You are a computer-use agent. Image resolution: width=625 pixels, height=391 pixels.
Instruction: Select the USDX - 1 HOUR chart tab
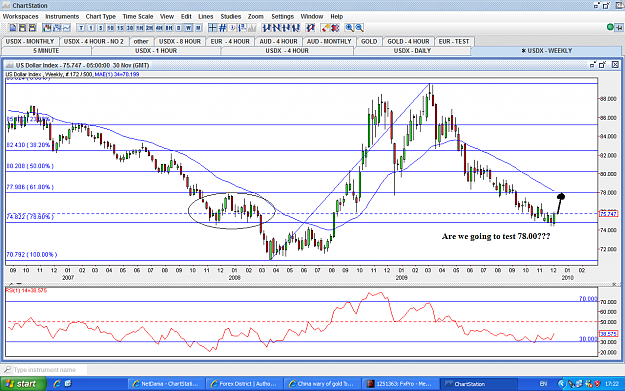click(x=156, y=51)
